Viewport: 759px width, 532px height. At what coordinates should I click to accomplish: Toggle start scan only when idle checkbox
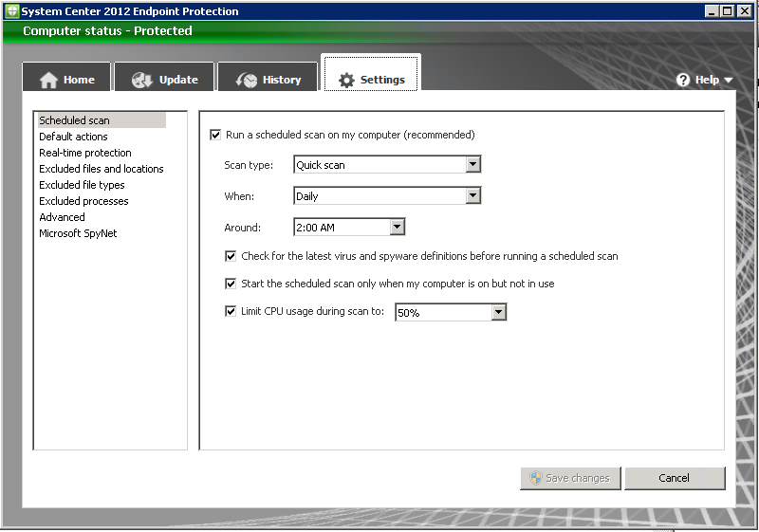231,284
